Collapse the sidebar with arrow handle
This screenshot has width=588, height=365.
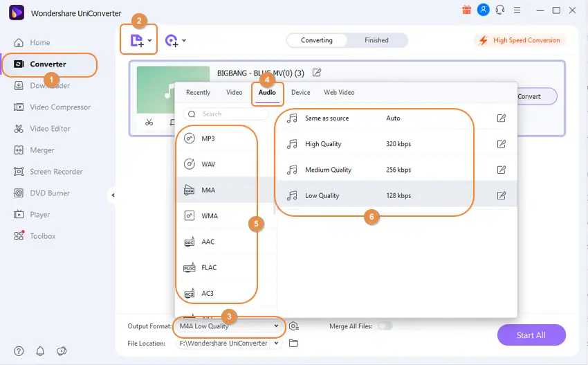click(113, 195)
